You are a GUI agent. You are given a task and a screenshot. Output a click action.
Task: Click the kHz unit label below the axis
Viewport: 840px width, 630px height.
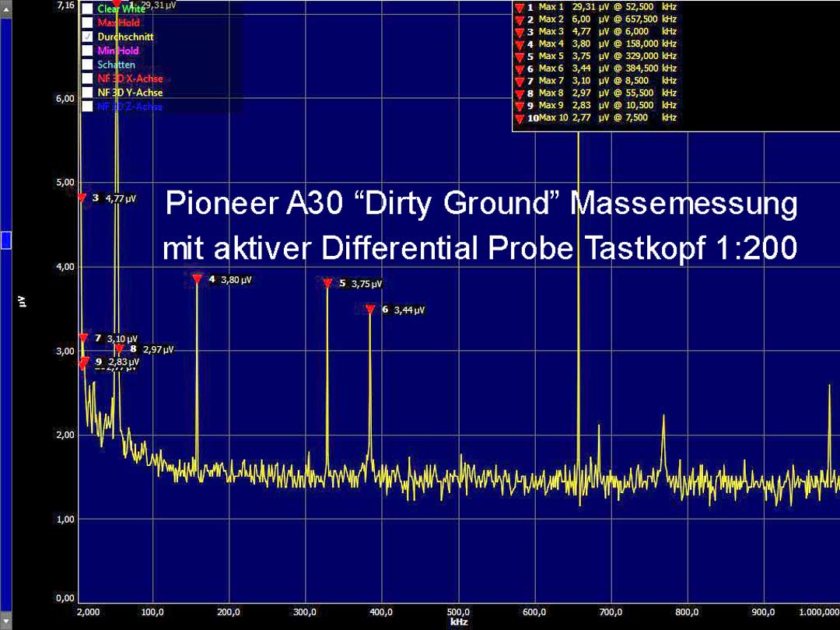click(459, 622)
